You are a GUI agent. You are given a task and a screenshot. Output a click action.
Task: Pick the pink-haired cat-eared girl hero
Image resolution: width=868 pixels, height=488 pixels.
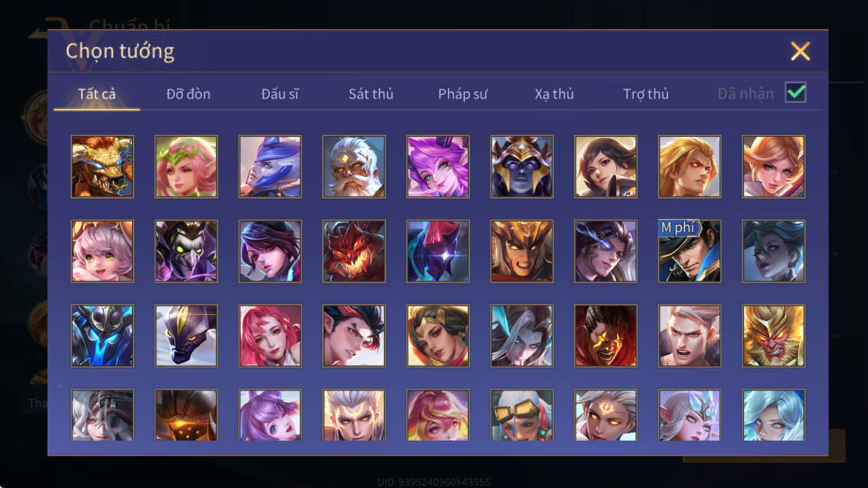point(102,251)
